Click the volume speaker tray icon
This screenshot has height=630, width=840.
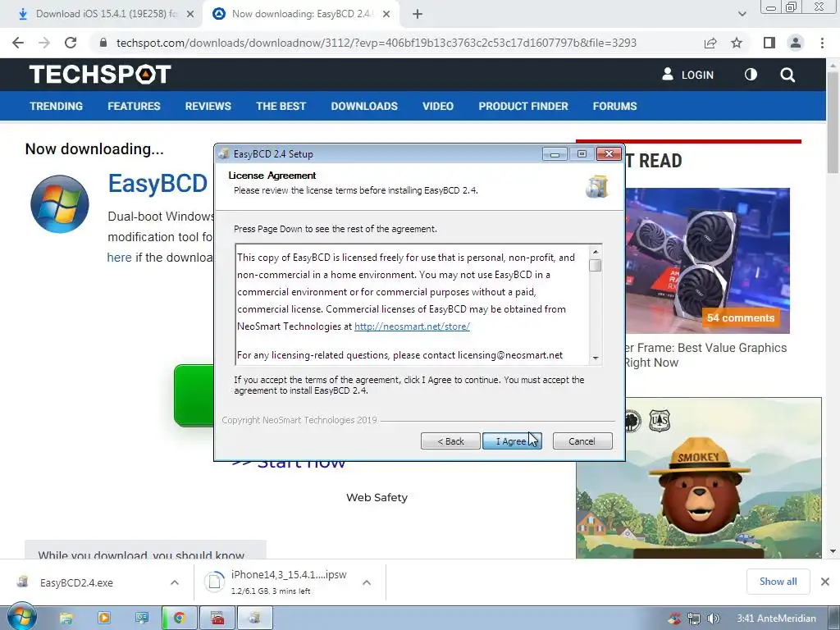(713, 619)
